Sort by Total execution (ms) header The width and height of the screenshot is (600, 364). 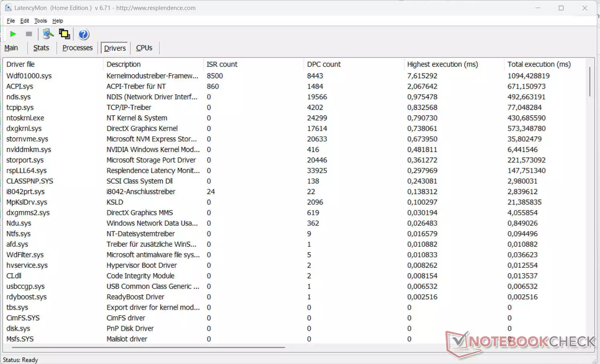545,64
